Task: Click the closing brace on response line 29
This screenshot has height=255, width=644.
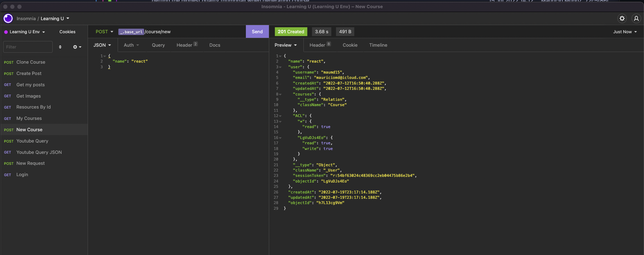Action: tap(285, 208)
